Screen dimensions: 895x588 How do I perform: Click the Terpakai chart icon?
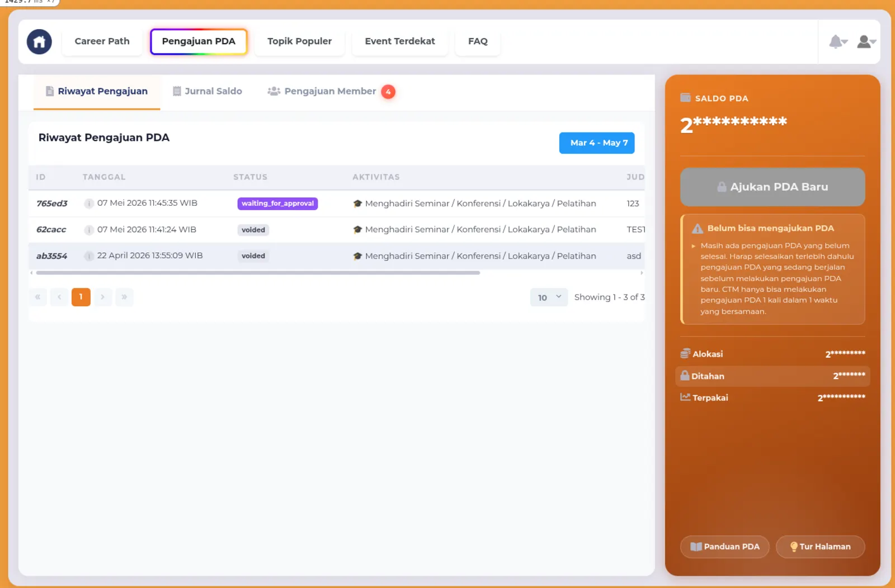pos(685,397)
